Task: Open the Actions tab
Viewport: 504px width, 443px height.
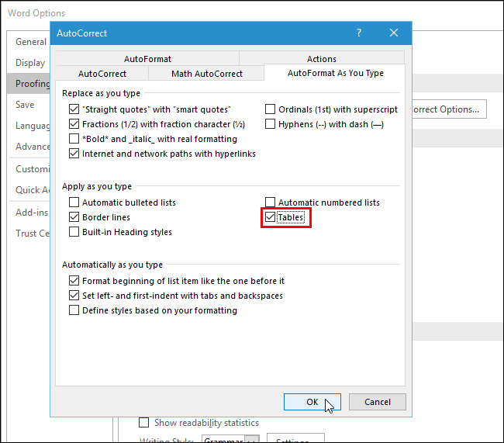Action: coord(322,59)
